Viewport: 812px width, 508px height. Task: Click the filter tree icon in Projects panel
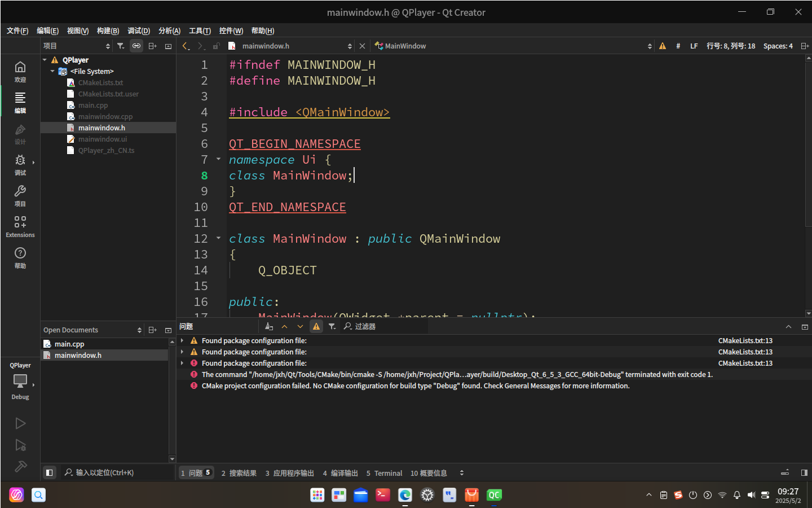(x=121, y=46)
